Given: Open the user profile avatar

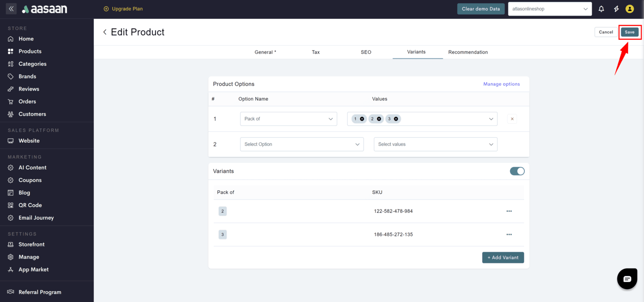Looking at the screenshot, I should [x=629, y=9].
